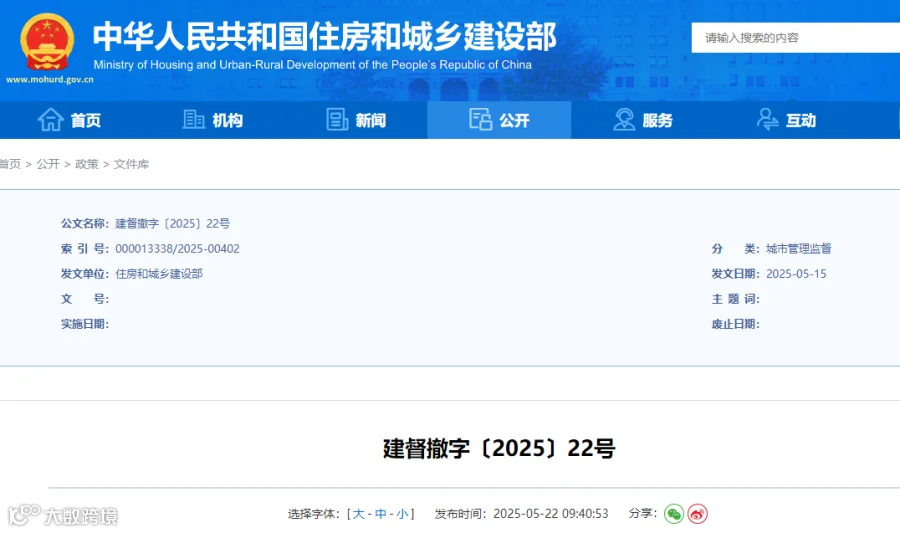Open the 新闻 navigation tab
The image size is (900, 533).
[x=356, y=120]
